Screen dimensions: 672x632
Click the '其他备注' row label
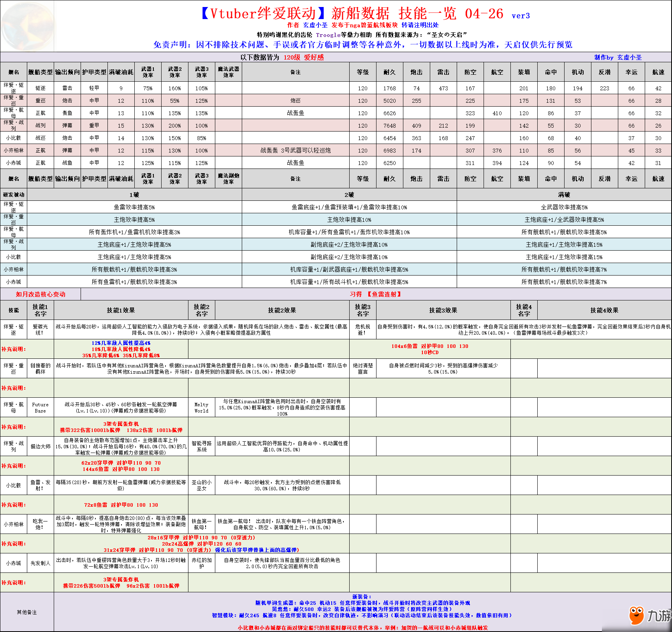coord(27,612)
